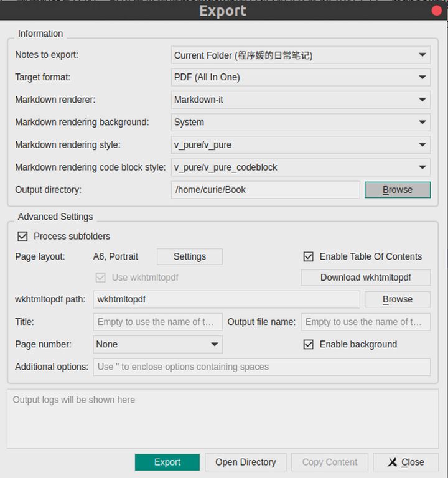Click the Close button with X icon
Image resolution: width=448 pixels, height=478 pixels.
coord(406,462)
